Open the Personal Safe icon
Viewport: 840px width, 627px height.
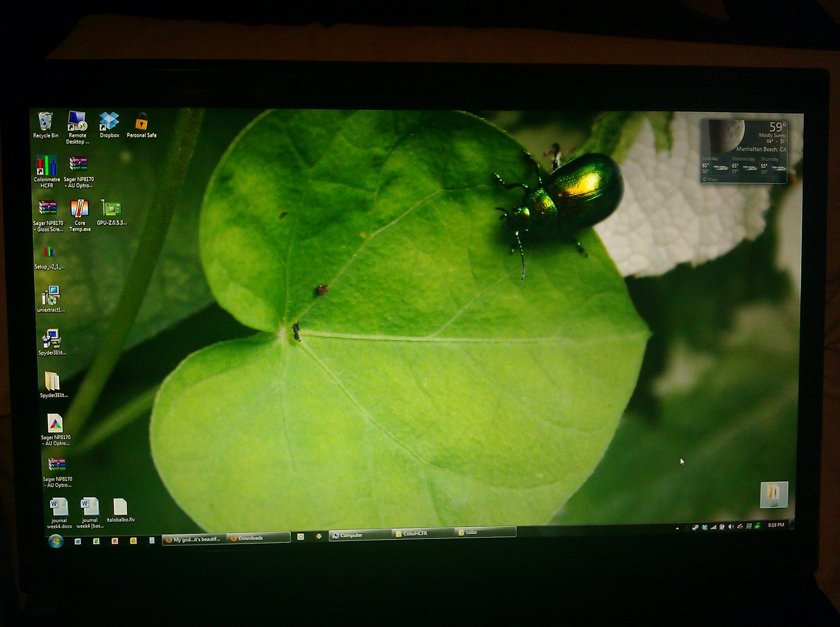141,126
